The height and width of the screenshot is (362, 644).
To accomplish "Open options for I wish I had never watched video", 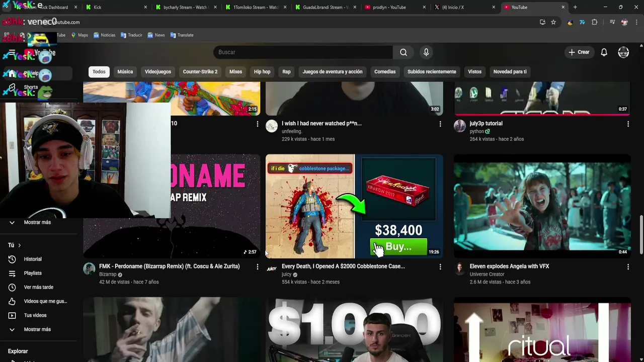I will (x=440, y=124).
